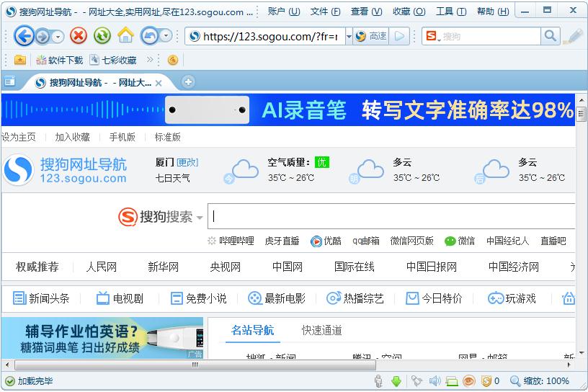Image resolution: width=588 pixels, height=392 pixels.
Task: Open the undo closed tabs dropdown
Action: pyautogui.click(x=166, y=36)
